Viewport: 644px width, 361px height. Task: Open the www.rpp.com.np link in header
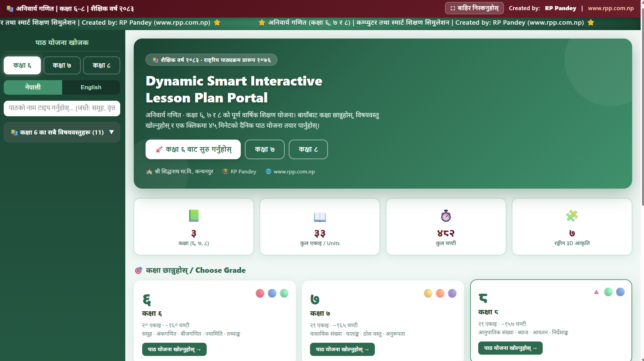coord(611,8)
